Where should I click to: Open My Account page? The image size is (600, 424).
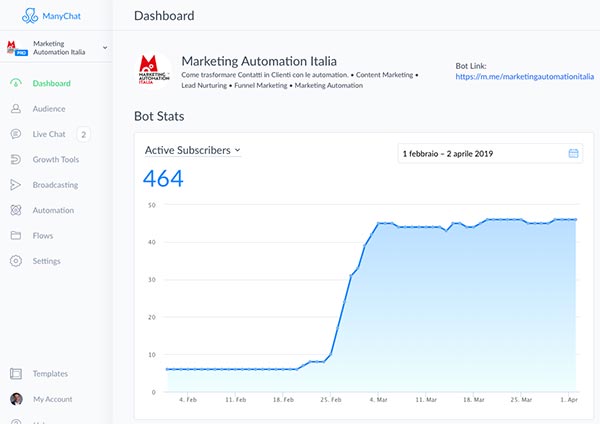52,399
